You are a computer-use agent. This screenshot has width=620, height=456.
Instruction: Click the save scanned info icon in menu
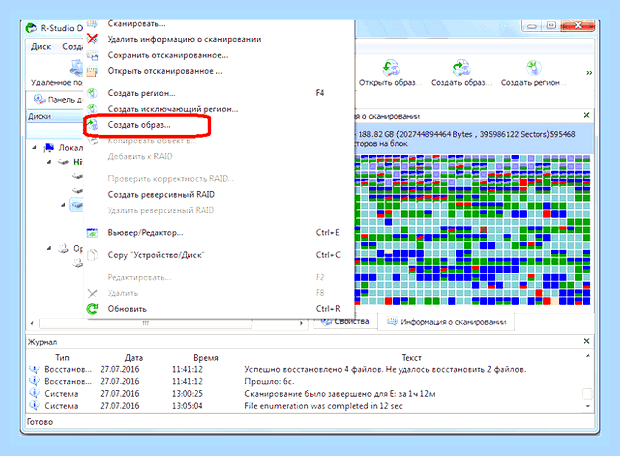[93, 55]
